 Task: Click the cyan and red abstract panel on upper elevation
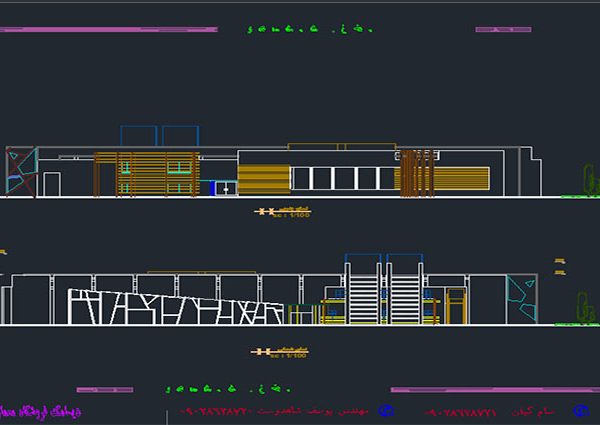[20, 171]
